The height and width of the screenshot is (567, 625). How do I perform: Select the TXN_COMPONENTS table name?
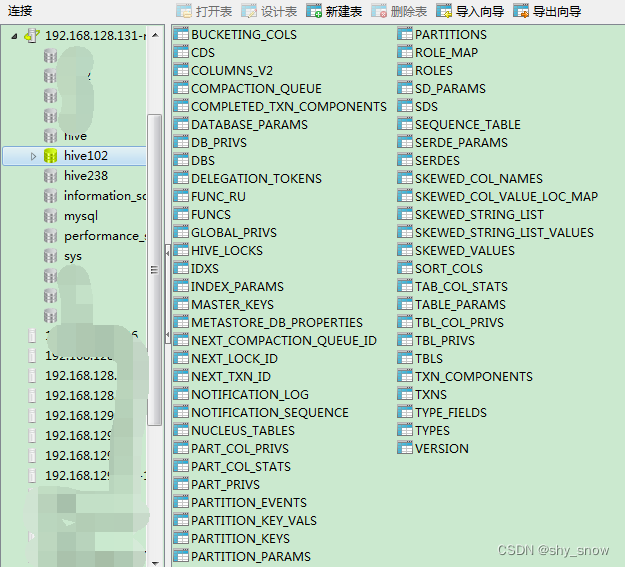pyautogui.click(x=474, y=376)
